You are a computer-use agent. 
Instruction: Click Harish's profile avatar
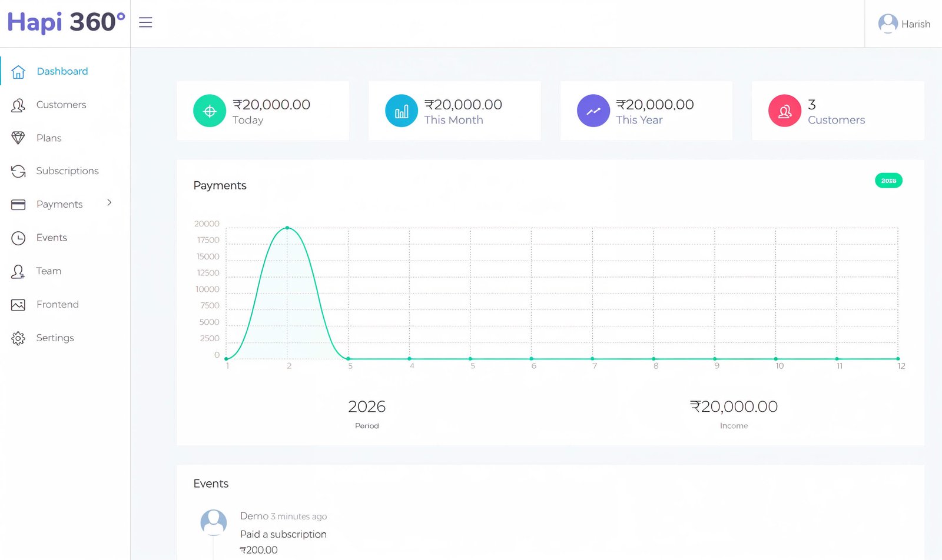(x=888, y=24)
